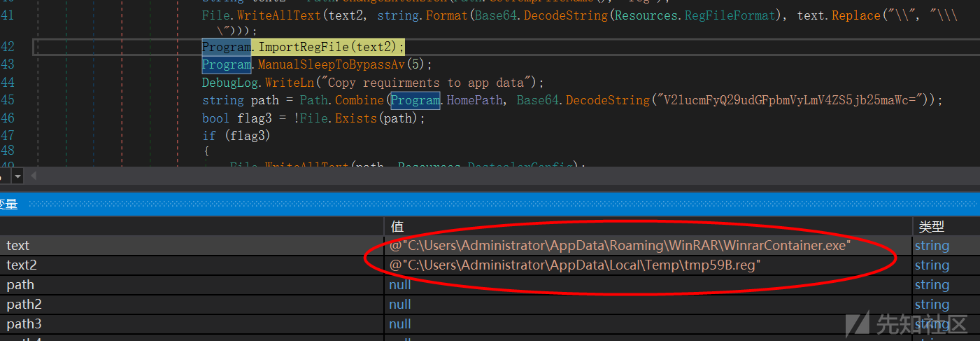Select the 'path3' variable row name

tap(24, 323)
